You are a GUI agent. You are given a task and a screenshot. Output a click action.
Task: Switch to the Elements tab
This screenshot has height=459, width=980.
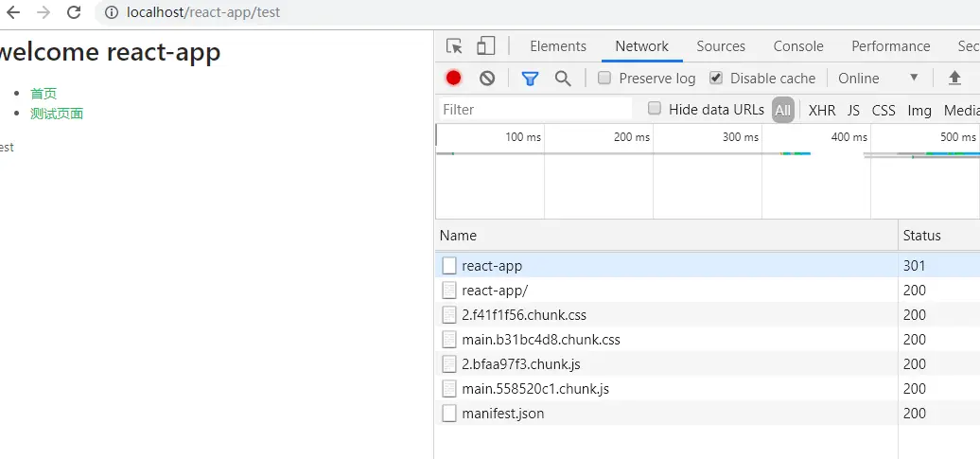558,46
